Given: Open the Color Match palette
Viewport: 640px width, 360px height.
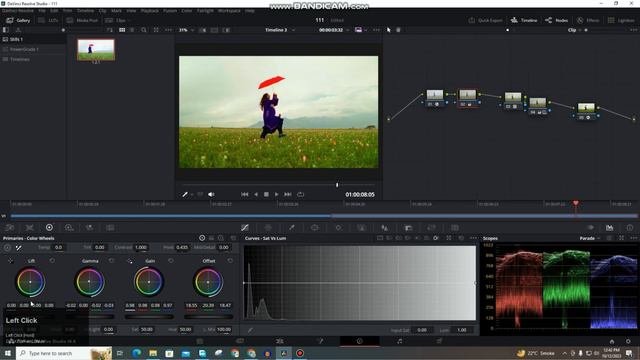Looking at the screenshot, I should [29, 228].
